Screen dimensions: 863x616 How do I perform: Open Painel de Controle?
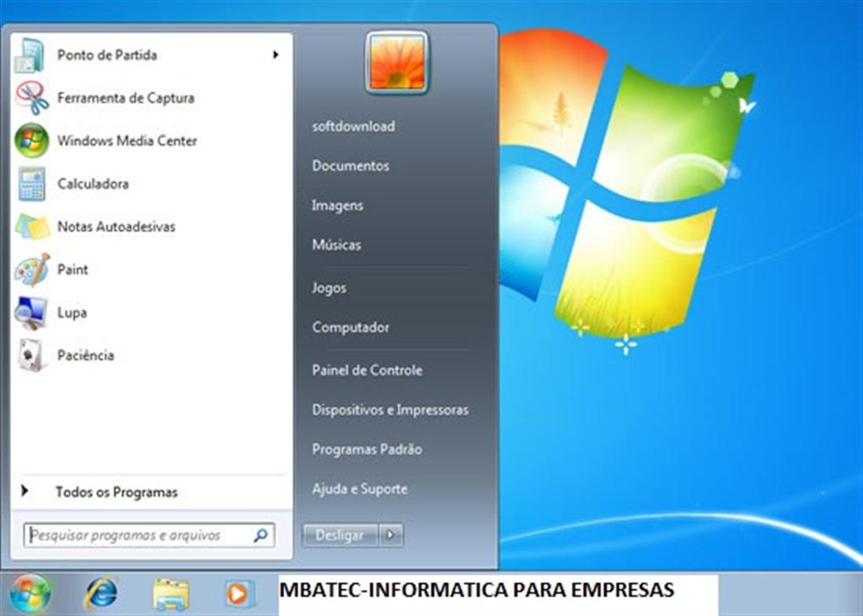(367, 371)
